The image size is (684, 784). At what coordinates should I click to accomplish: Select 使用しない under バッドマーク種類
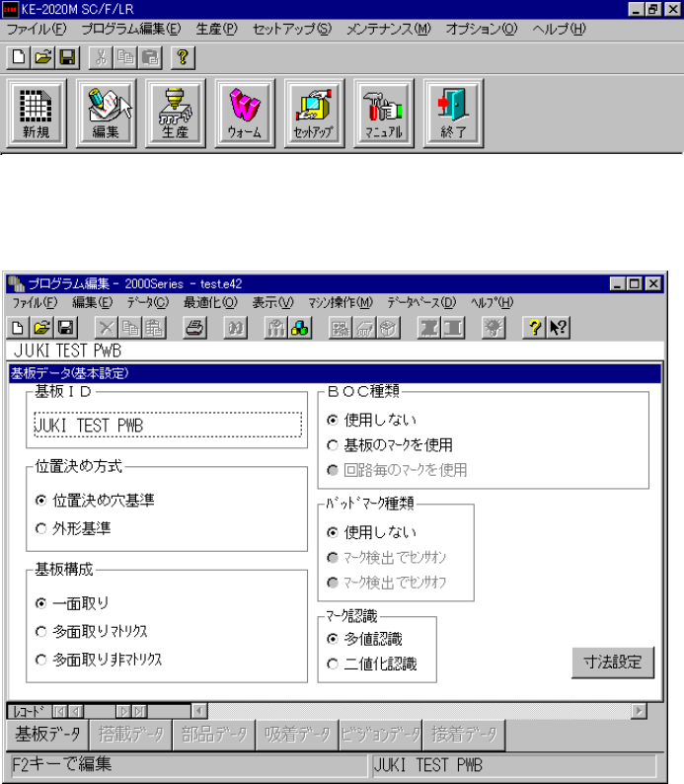(x=372, y=532)
